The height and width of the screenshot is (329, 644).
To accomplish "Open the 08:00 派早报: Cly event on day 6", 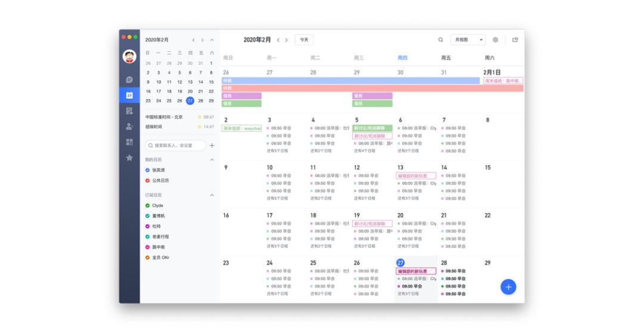I will tap(417, 128).
